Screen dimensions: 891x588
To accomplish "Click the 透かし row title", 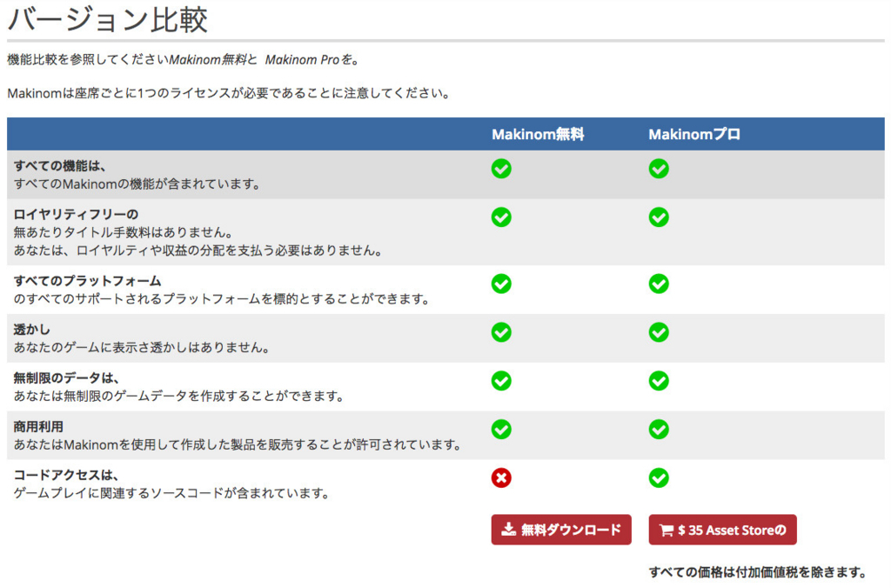I will (32, 330).
